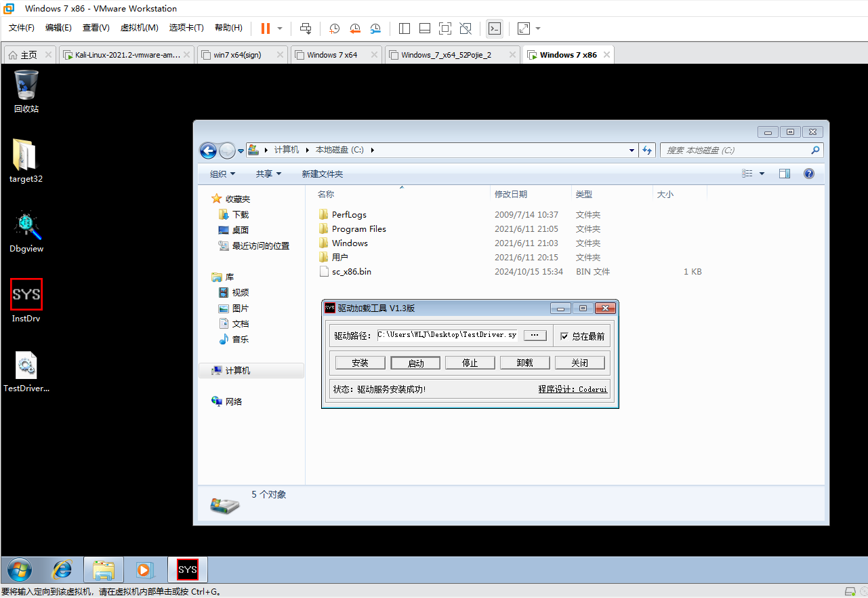The height and width of the screenshot is (598, 868).
Task: Click the 安装 button
Action: tap(360, 363)
